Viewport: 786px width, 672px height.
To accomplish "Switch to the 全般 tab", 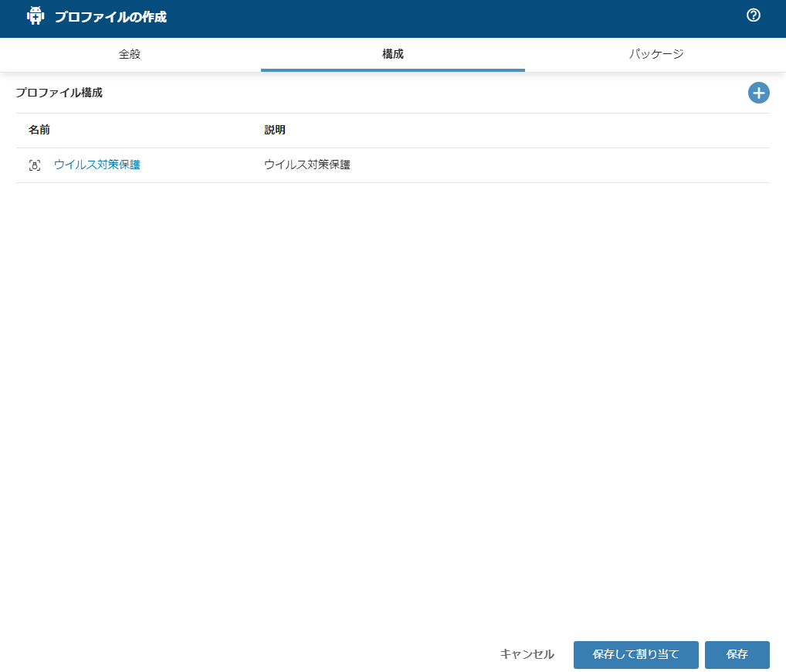I will (130, 54).
